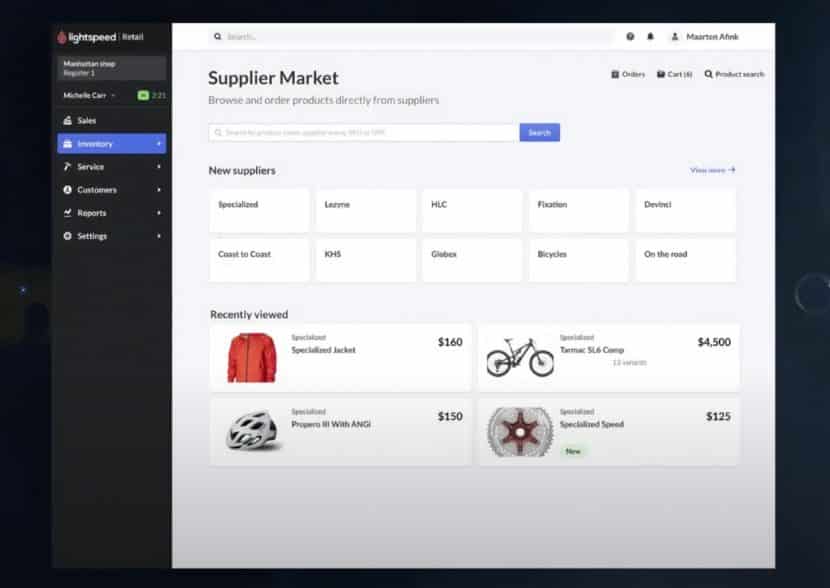The image size is (830, 588).
Task: Click the magnifier inside supplier search field
Action: coord(218,132)
